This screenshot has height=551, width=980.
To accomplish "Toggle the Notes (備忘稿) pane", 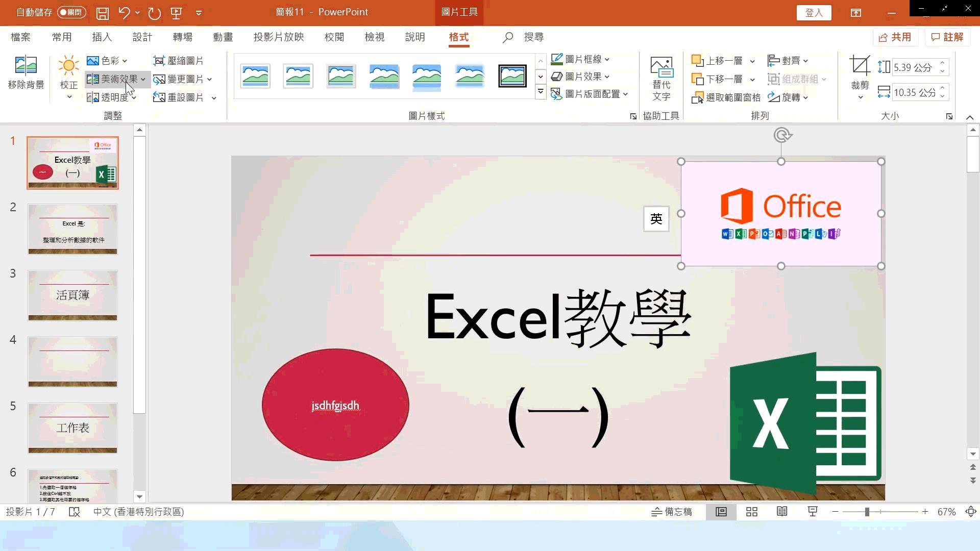I will click(672, 512).
